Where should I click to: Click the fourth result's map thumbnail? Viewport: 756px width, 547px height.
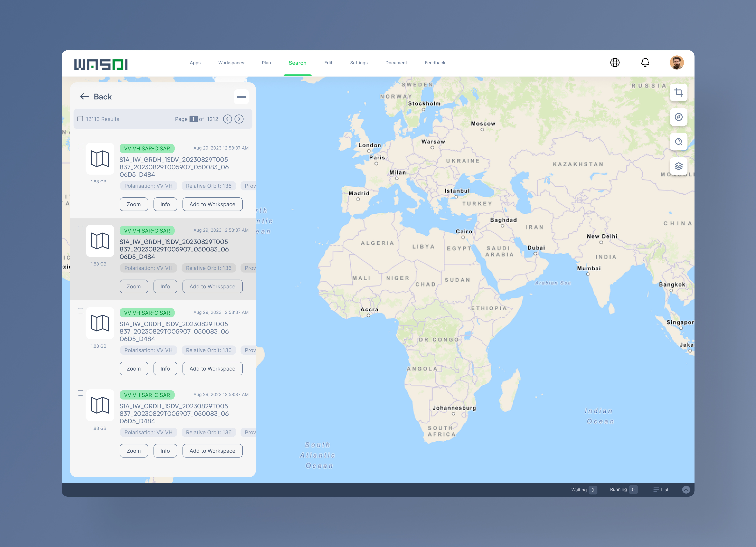coord(100,405)
